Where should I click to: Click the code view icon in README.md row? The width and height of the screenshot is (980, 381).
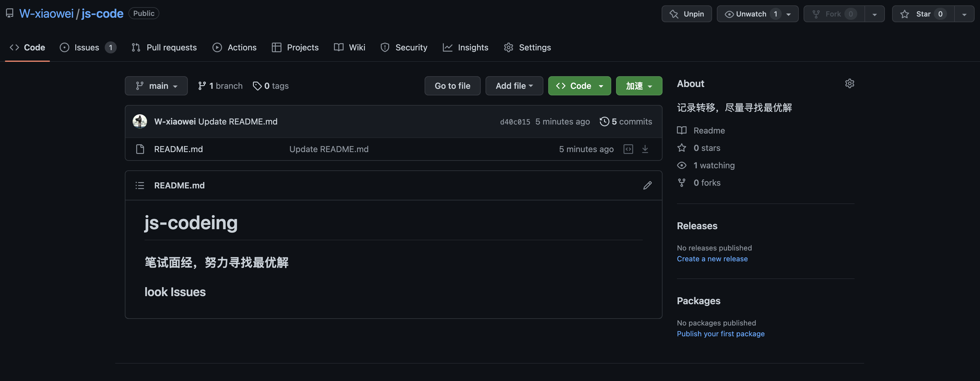628,149
